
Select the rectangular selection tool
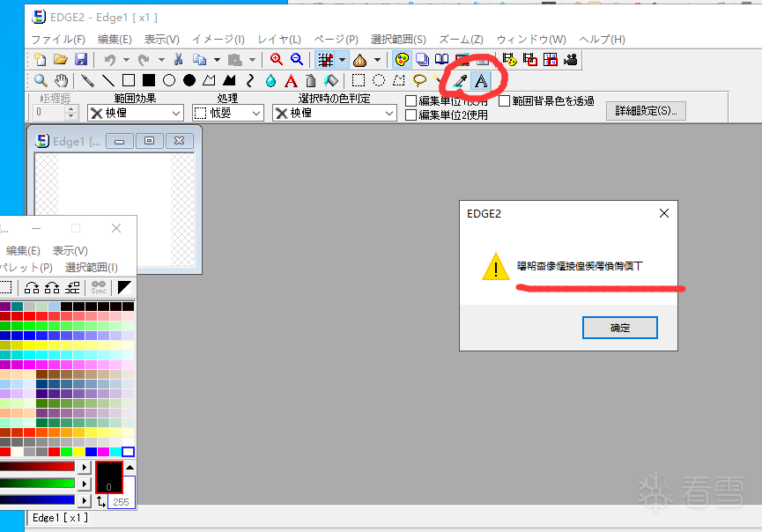click(x=359, y=81)
